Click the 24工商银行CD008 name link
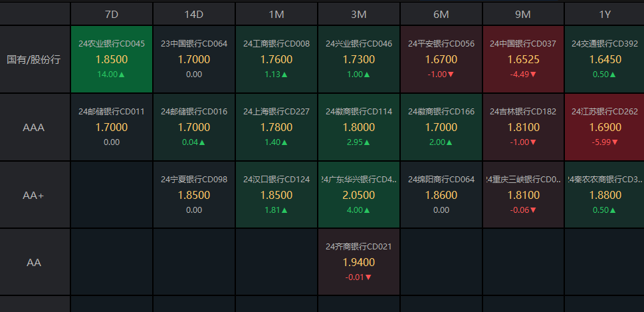This screenshot has height=312, width=644. tap(276, 44)
